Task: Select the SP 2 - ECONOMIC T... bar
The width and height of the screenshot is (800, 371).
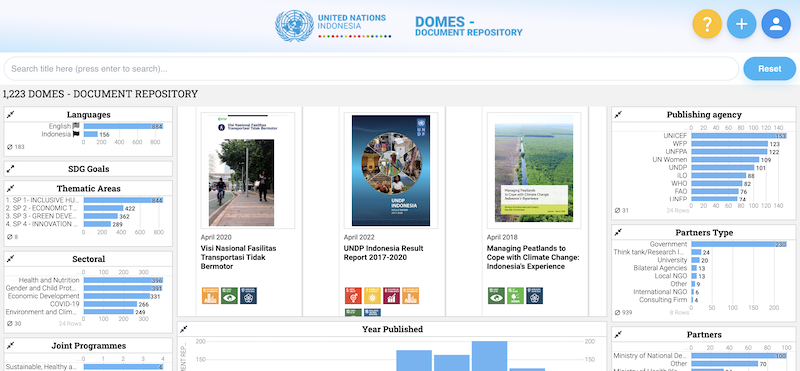Action: pos(104,208)
